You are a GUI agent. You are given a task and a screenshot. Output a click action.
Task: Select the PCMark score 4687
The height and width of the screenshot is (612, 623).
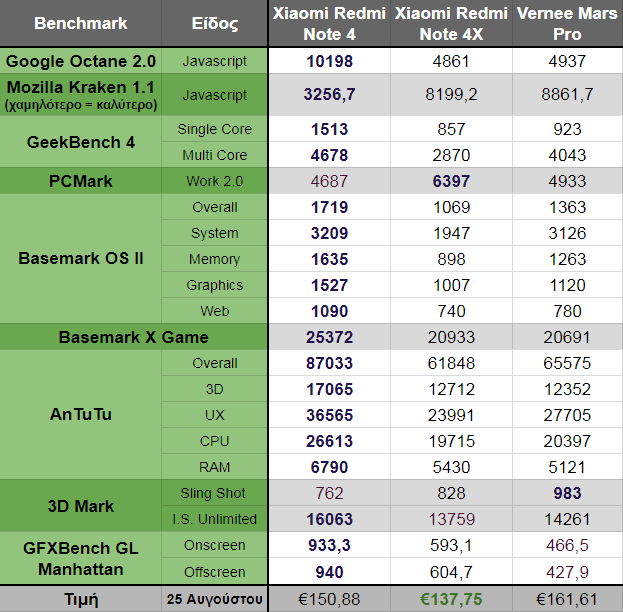tap(329, 181)
